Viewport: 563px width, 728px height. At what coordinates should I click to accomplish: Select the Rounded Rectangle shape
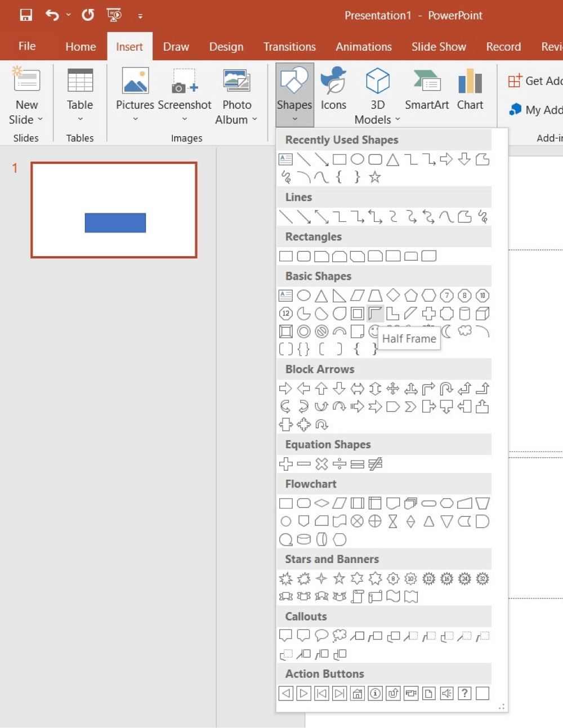[303, 256]
